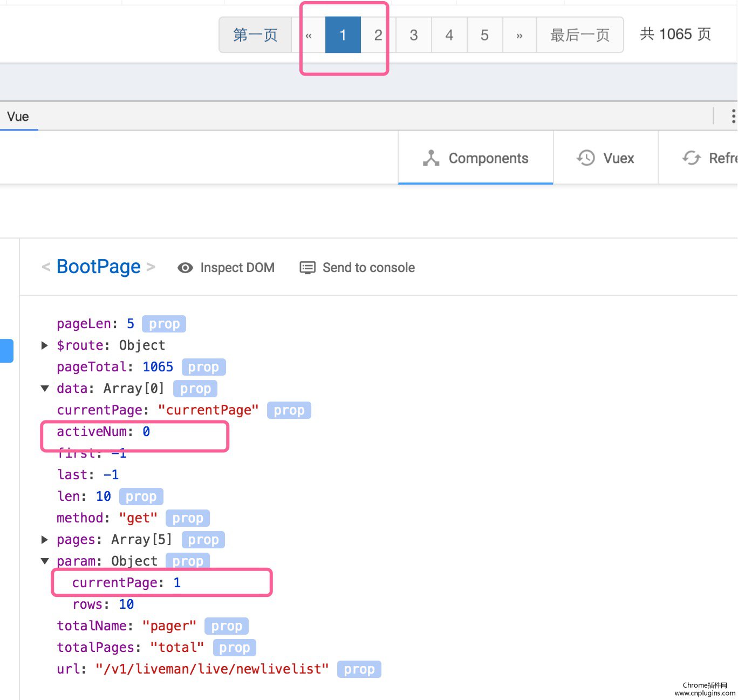Select page 4 in pagination
Viewport: 738px width, 700px height.
coord(449,35)
